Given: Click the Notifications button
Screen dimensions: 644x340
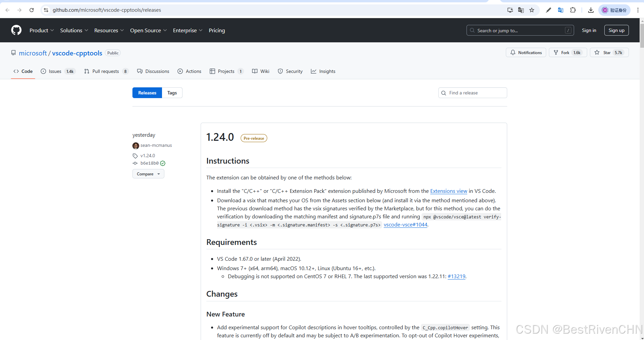Looking at the screenshot, I should point(526,52).
